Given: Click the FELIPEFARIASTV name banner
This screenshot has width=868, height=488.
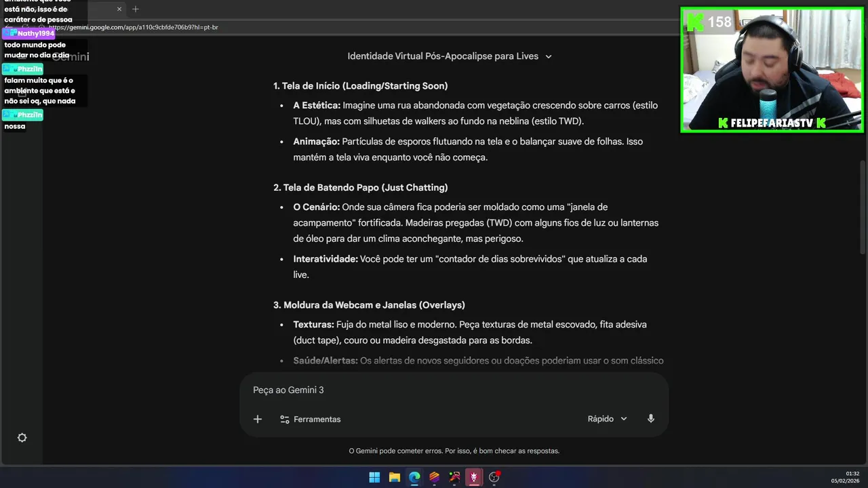Looking at the screenshot, I should (x=772, y=123).
